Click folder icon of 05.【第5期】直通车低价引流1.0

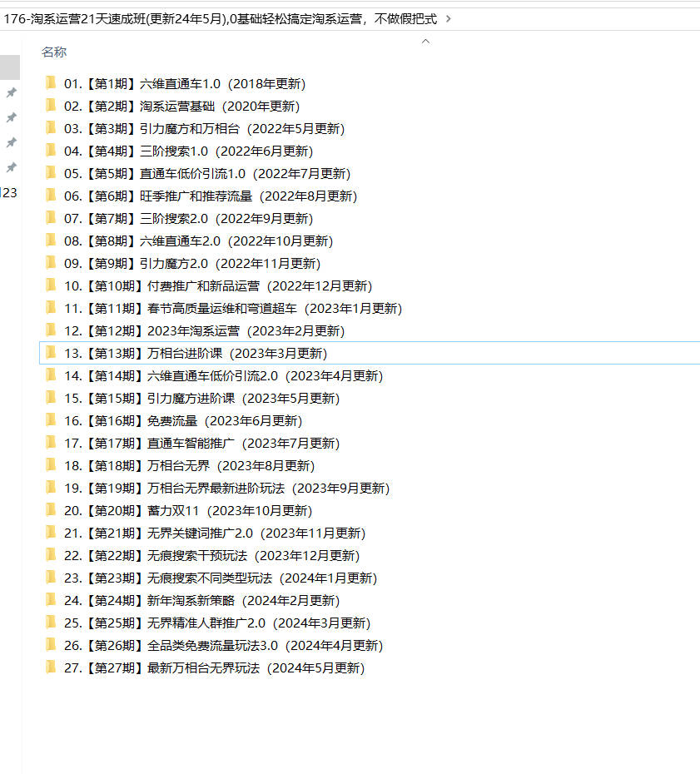tap(51, 173)
